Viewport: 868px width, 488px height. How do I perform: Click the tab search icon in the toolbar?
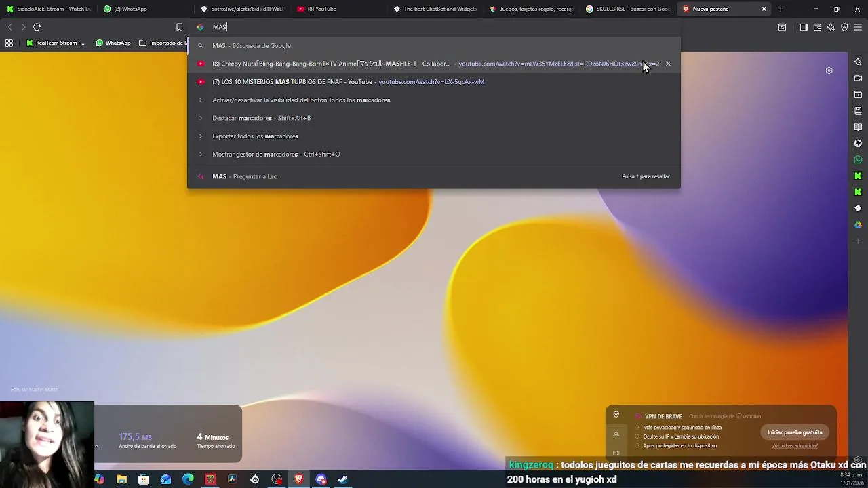coord(782,27)
